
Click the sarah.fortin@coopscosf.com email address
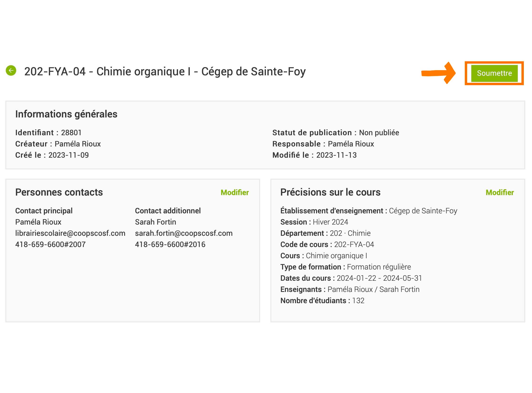[184, 233]
